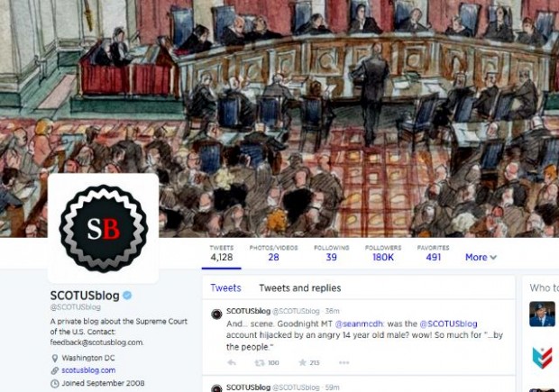Click the Washington DC location pin icon
The image size is (559, 392).
pos(54,358)
